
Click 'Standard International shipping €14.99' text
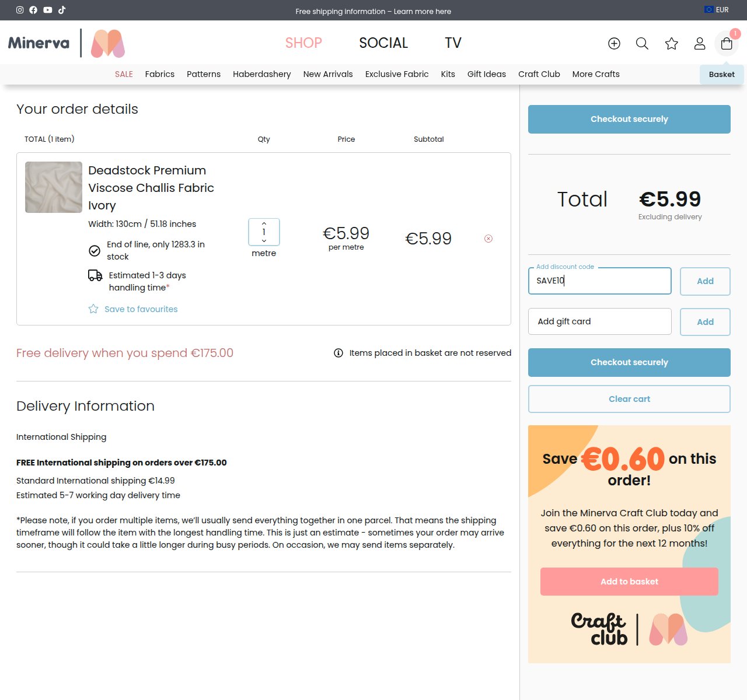(96, 481)
